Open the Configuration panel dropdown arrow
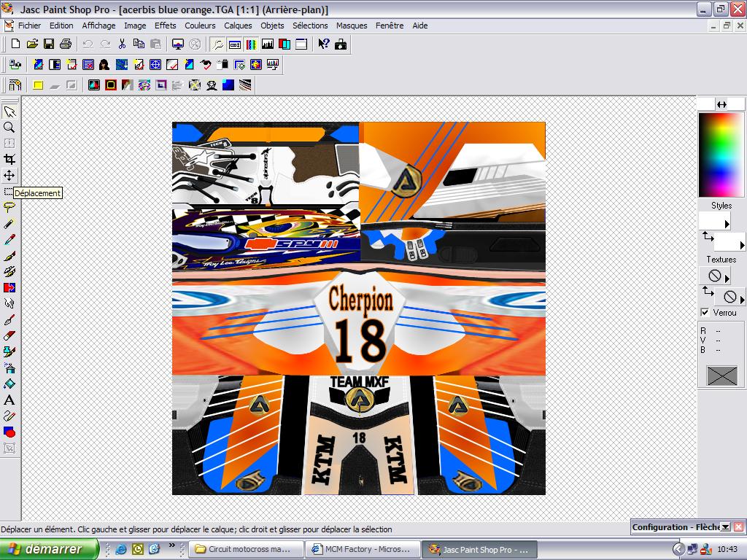 coord(725,527)
